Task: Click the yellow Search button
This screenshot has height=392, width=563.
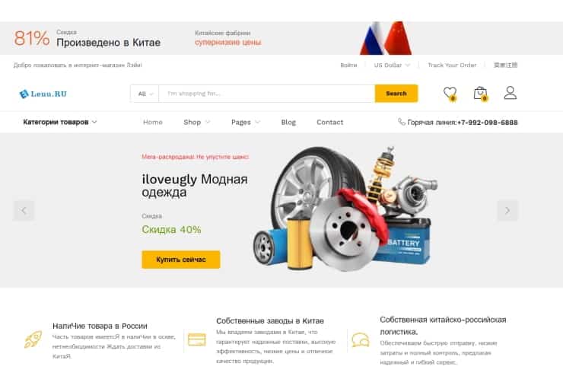Action: (396, 94)
